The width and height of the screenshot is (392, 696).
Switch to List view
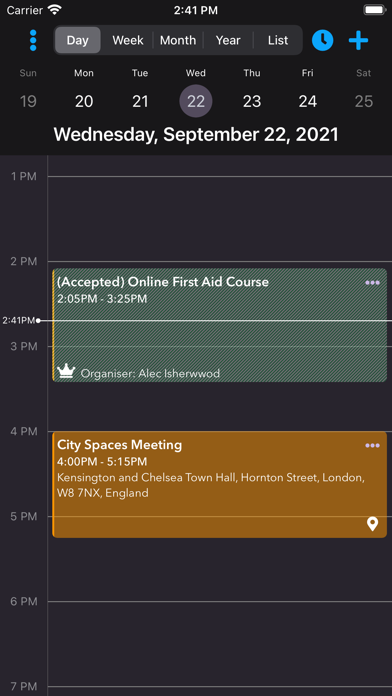click(278, 40)
